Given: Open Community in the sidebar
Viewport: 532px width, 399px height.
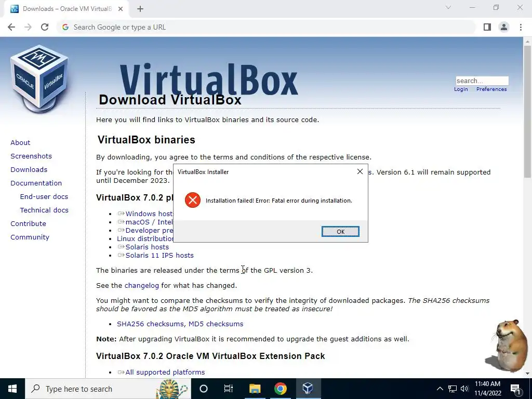Looking at the screenshot, I should [x=30, y=237].
